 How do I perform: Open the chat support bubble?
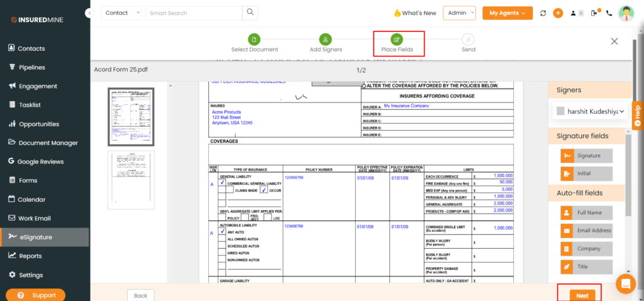(x=626, y=284)
